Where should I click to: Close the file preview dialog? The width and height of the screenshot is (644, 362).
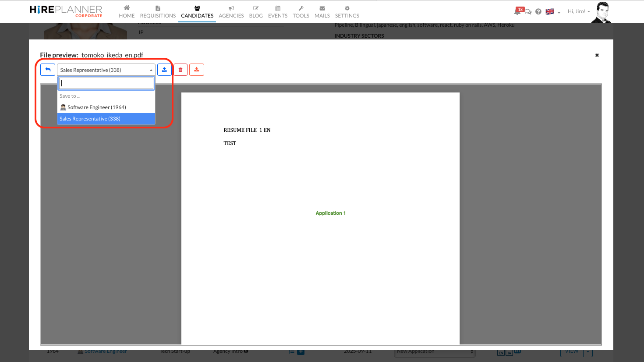(x=597, y=55)
